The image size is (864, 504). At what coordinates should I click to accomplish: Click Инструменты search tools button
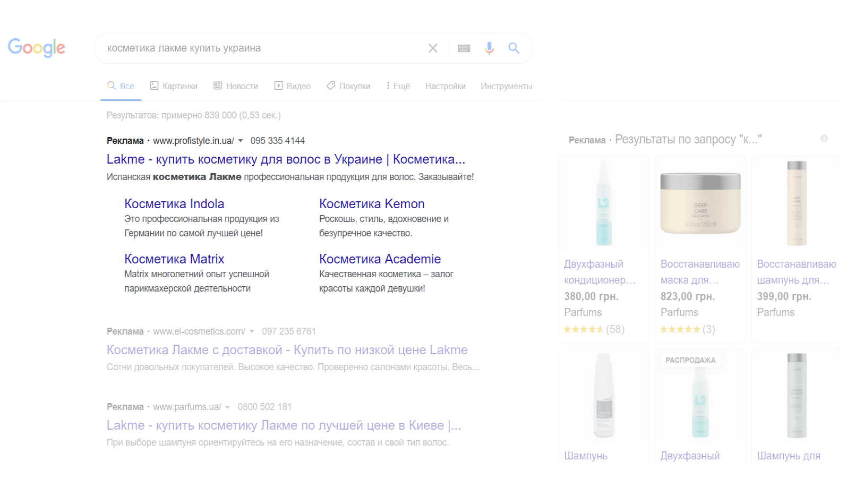506,86
